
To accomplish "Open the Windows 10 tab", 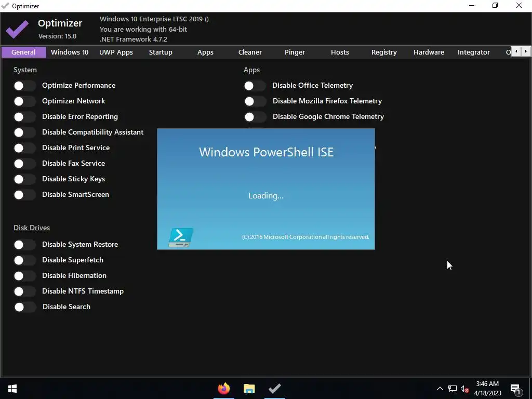I will tap(70, 52).
